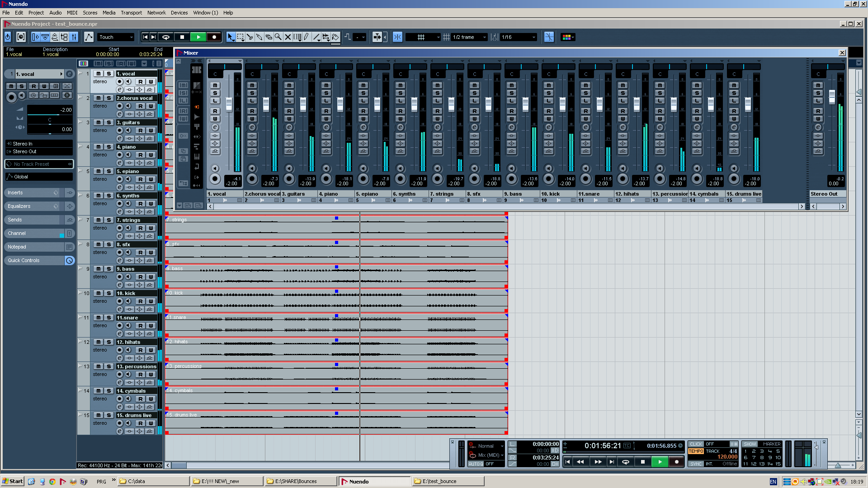Toggle the SYNC button on transport
The image size is (868, 488).
click(x=696, y=464)
